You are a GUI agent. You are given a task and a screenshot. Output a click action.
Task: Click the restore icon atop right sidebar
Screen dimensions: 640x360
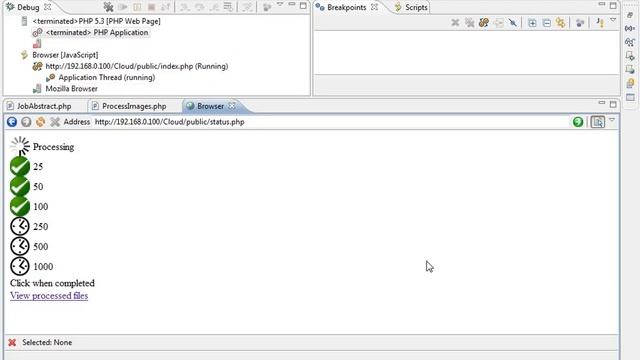[630, 15]
